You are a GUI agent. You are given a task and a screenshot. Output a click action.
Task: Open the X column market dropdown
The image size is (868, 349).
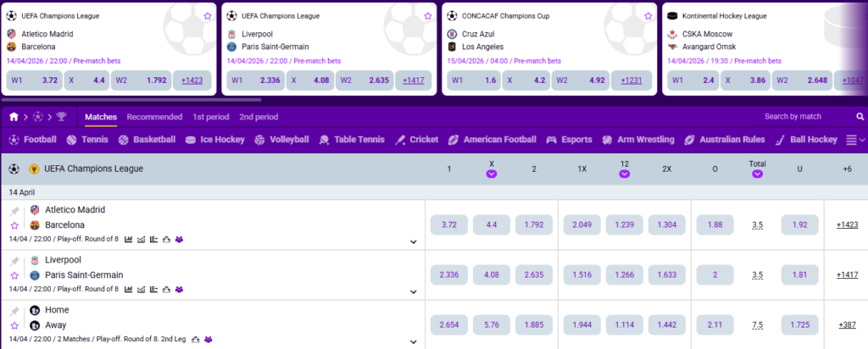click(492, 174)
